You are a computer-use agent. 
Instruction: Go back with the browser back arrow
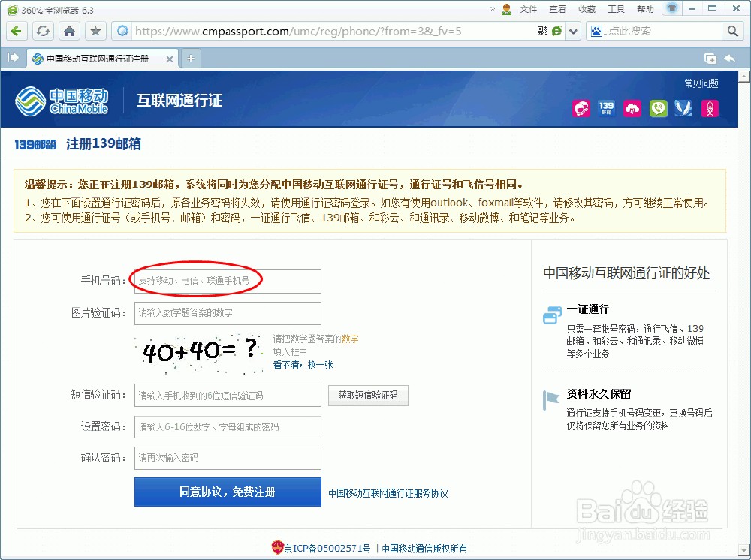point(17,31)
